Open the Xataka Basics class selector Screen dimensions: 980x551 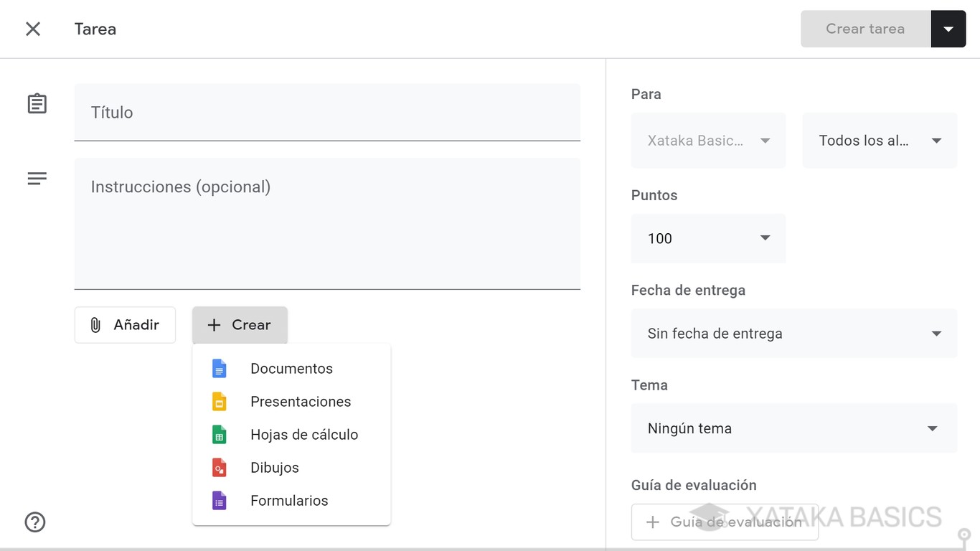708,141
